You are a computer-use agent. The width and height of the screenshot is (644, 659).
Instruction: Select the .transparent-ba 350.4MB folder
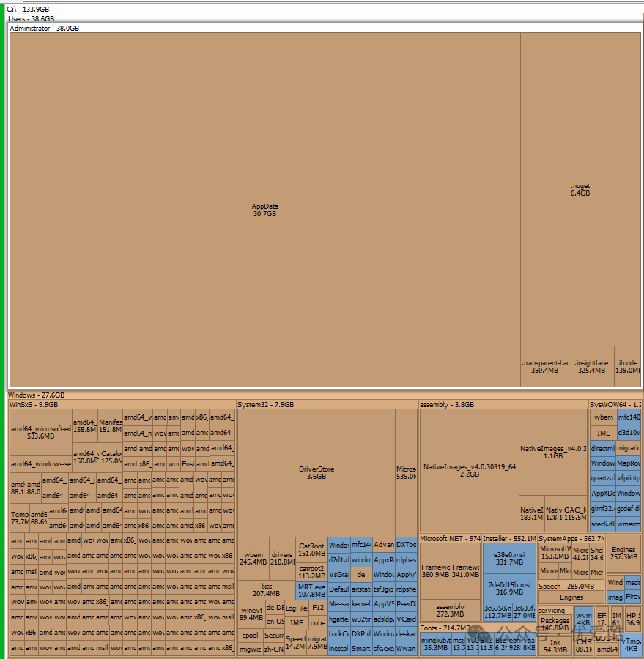544,366
